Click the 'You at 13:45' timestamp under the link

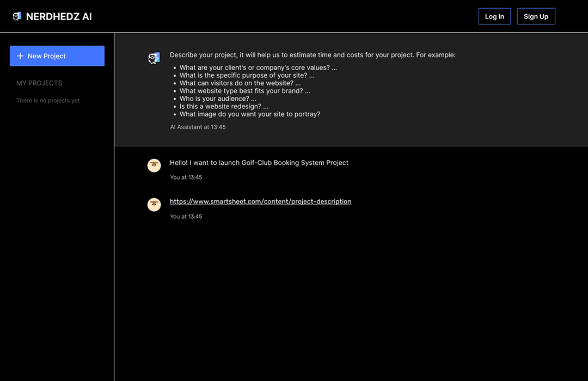tap(186, 216)
